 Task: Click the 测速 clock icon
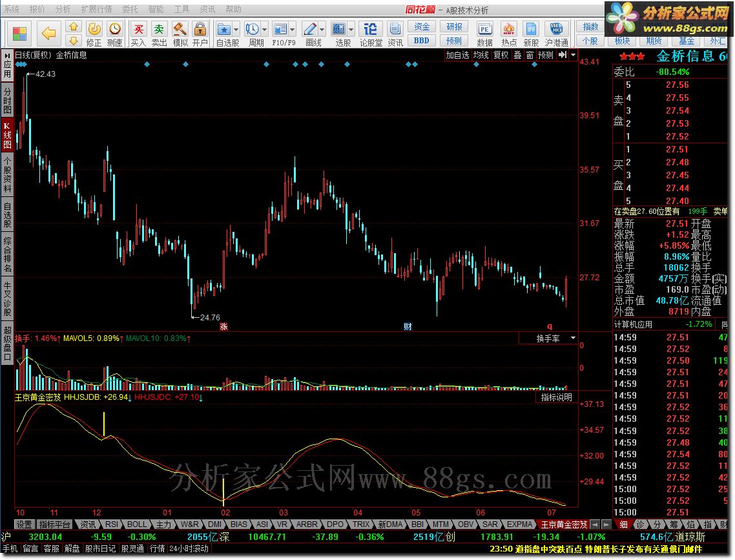tap(114, 29)
